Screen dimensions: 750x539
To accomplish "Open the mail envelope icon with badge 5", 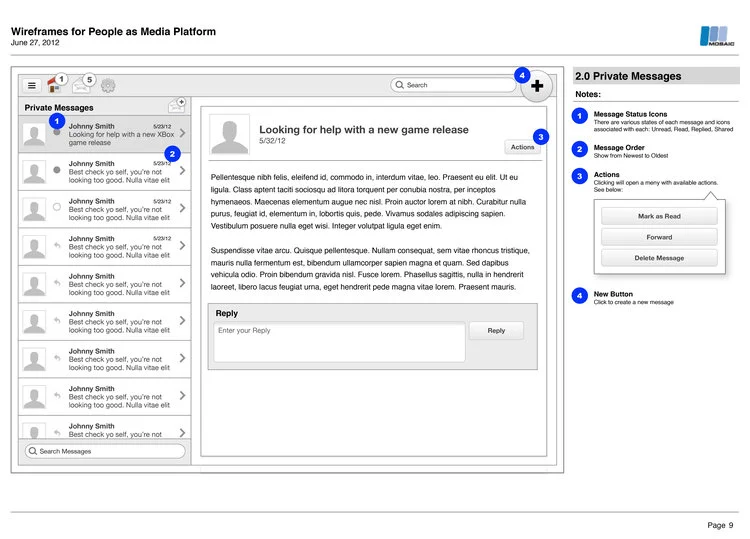I will pyautogui.click(x=81, y=86).
